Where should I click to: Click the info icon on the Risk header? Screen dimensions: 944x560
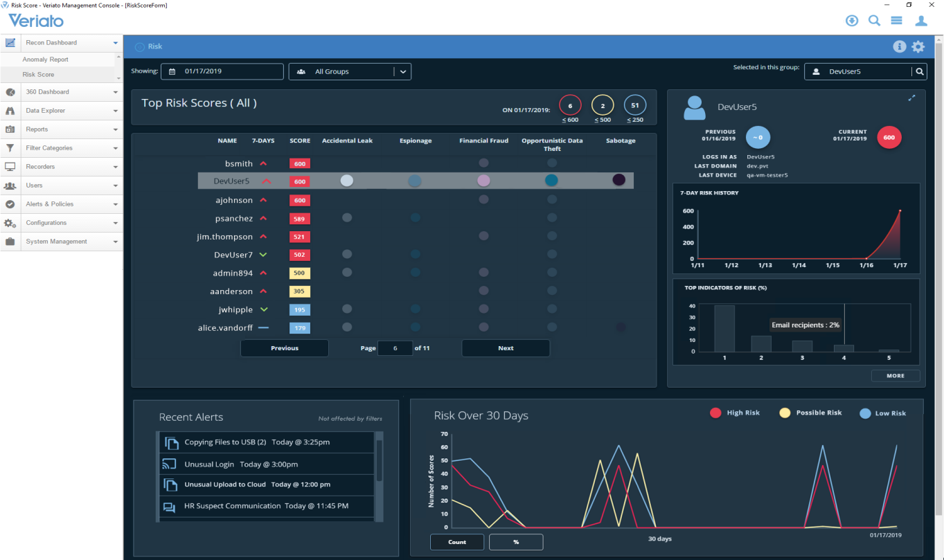coord(899,46)
